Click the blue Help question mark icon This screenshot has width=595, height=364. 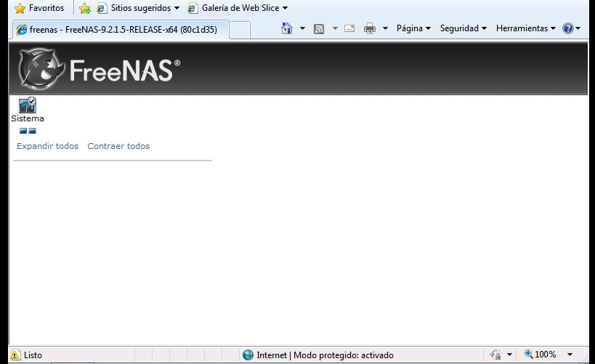click(x=568, y=28)
